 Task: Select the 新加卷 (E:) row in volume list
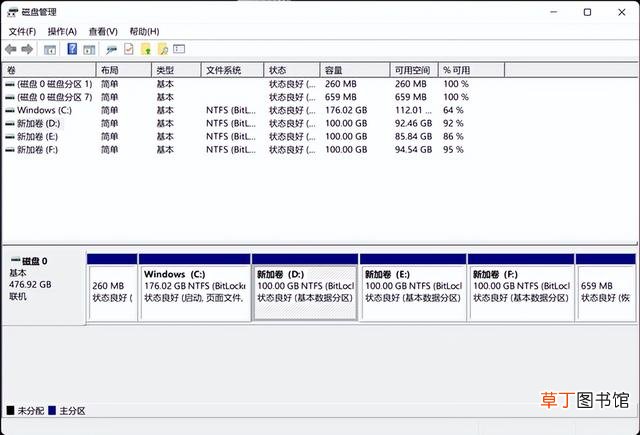click(253, 136)
